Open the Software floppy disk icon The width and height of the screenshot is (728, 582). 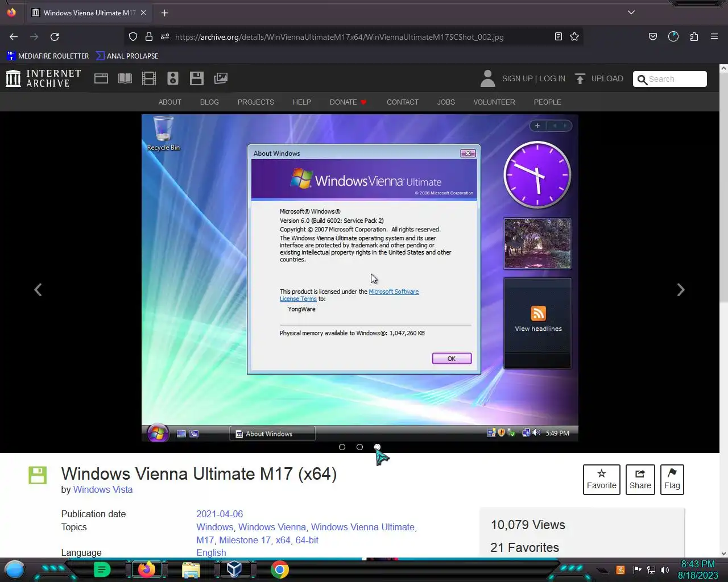point(197,78)
